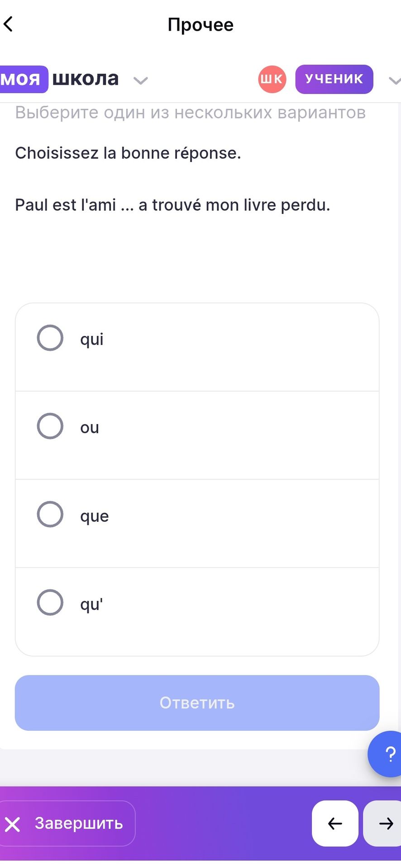The height and width of the screenshot is (868, 401).
Task: Tap the back chevron beside Прочее
Action: coord(8,24)
